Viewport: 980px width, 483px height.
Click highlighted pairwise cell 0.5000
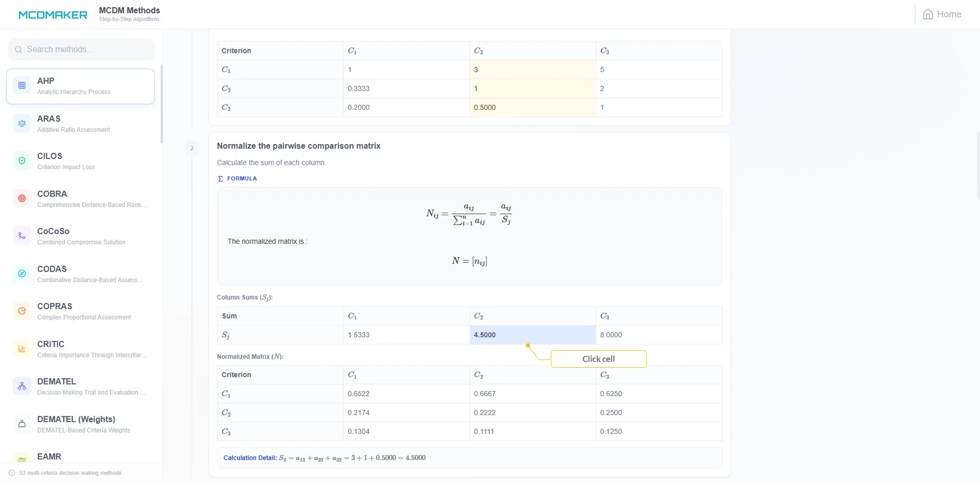click(533, 107)
